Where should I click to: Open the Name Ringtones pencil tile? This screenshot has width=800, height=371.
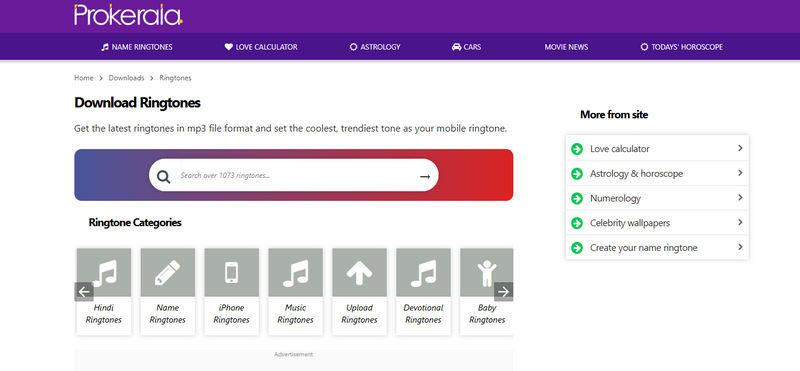(x=168, y=273)
